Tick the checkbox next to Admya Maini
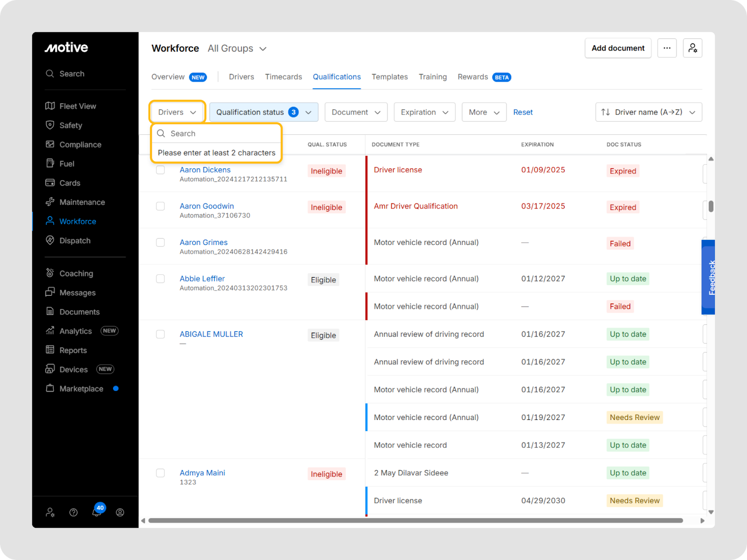 tap(161, 473)
